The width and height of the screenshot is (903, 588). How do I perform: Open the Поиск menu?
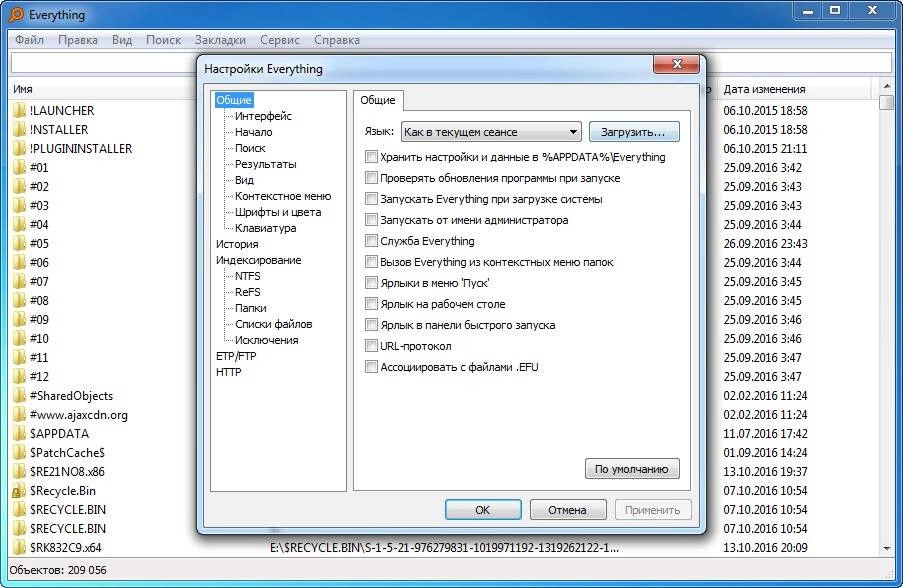[x=164, y=40]
